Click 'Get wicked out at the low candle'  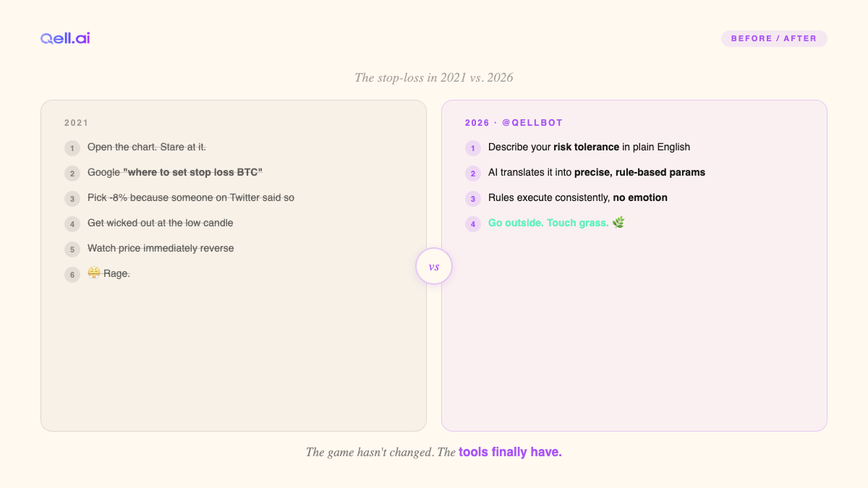[x=161, y=223]
